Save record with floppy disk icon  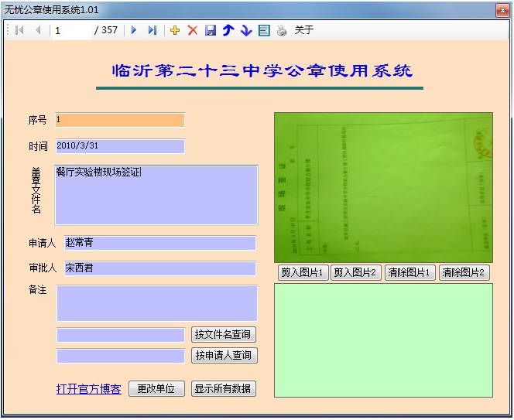coord(211,30)
